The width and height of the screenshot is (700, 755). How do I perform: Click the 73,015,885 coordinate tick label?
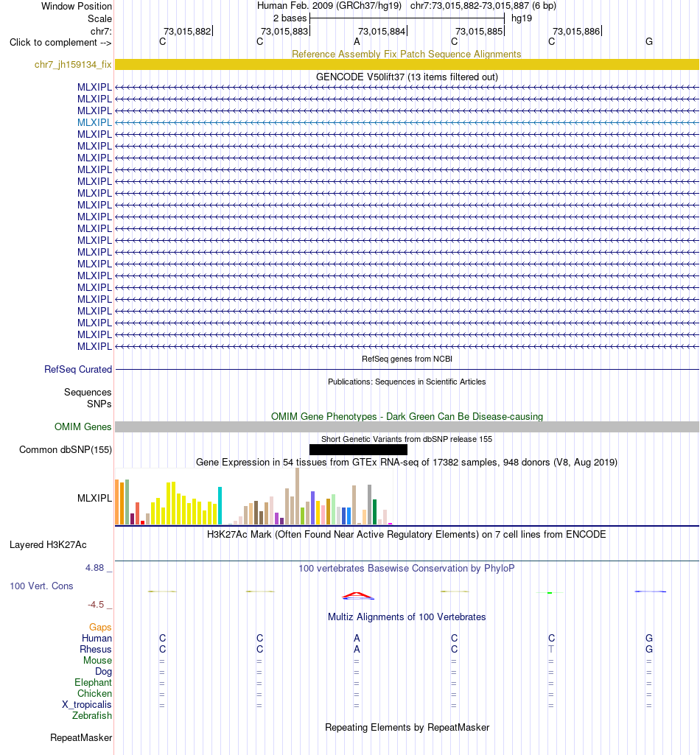(x=480, y=31)
